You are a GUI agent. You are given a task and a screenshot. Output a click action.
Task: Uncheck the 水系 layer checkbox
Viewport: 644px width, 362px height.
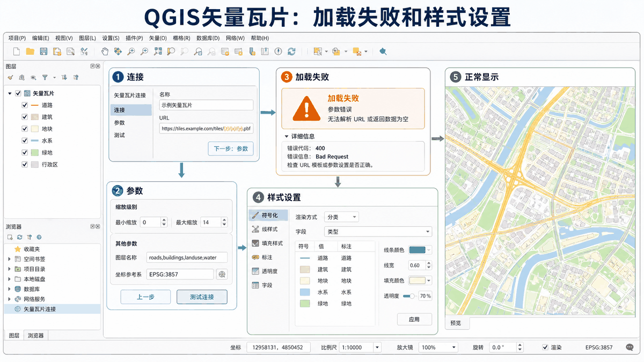click(x=25, y=141)
